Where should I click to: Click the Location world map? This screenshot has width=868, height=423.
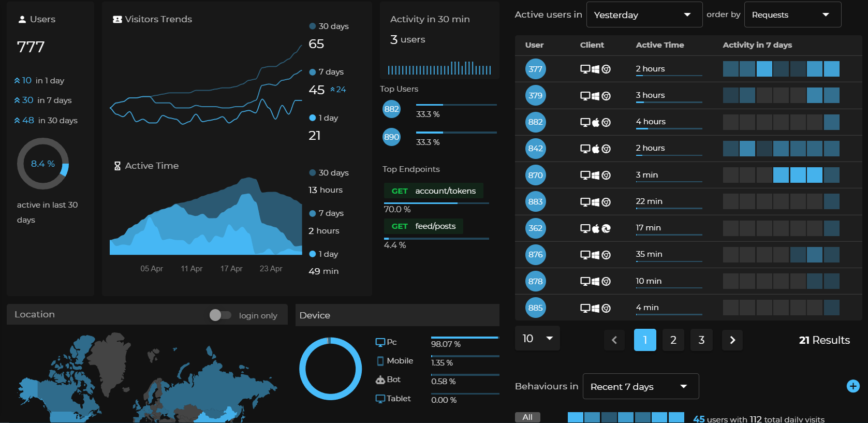point(148,378)
